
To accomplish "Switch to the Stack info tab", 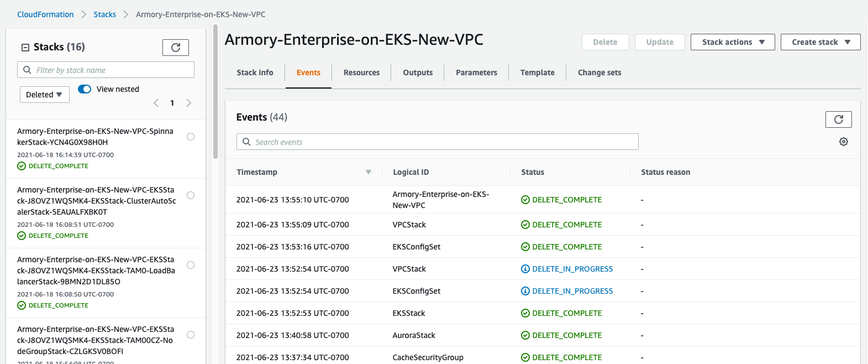I will 255,72.
